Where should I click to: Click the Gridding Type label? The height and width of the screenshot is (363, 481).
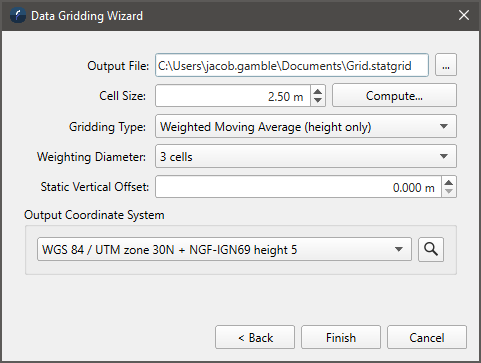[x=107, y=127]
